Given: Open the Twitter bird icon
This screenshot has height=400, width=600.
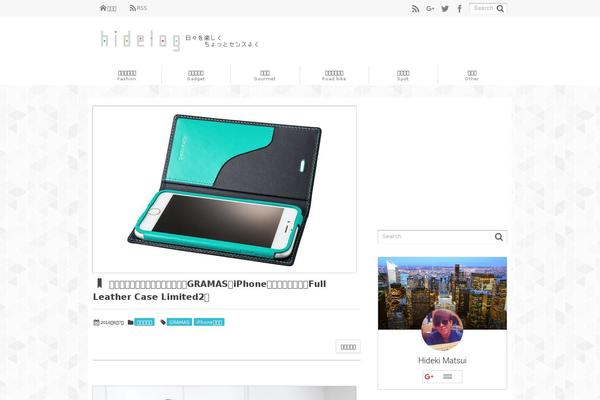Looking at the screenshot, I should [x=445, y=8].
